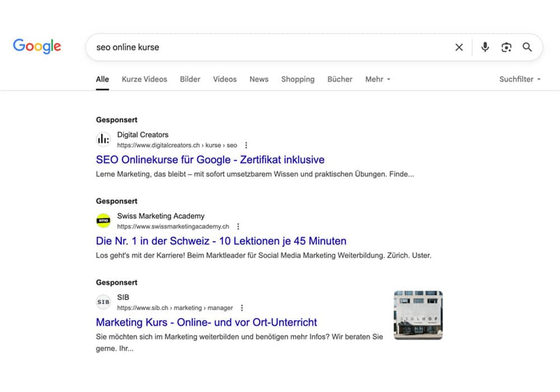Open the three-dot menu for Digital Creators result

[245, 145]
